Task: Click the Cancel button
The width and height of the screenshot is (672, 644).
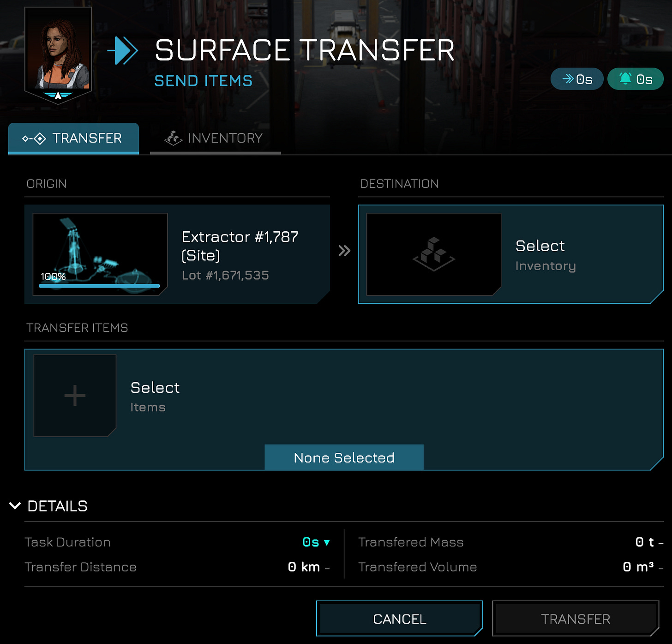Action: 400,619
